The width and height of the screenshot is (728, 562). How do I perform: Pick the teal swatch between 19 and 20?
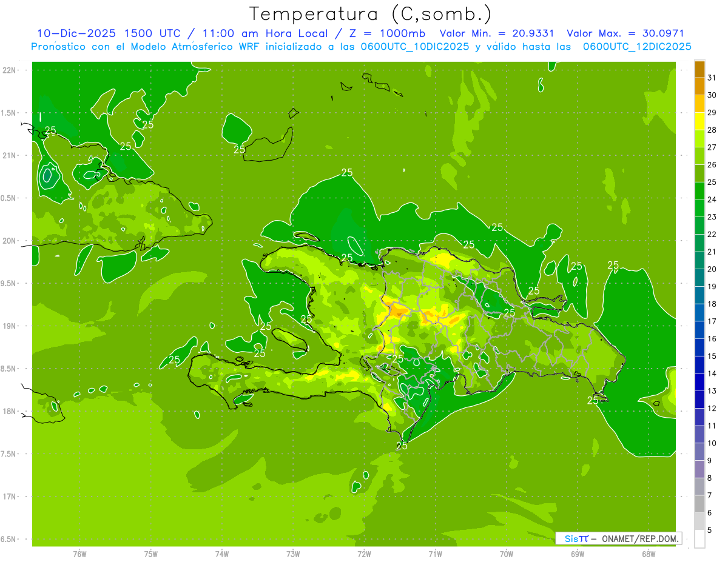[699, 278]
